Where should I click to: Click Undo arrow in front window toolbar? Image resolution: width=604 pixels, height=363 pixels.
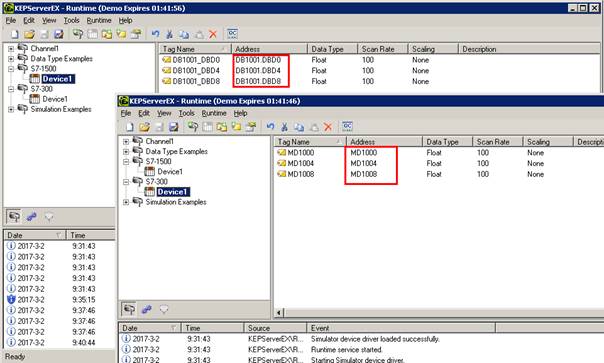(270, 127)
